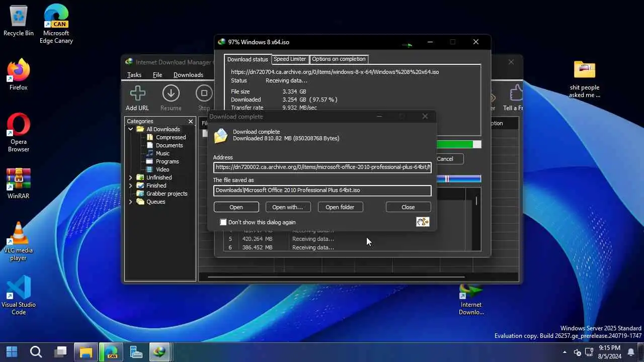Viewport: 644px width, 362px height.
Task: Switch to Options on completion tab
Action: [x=339, y=59]
